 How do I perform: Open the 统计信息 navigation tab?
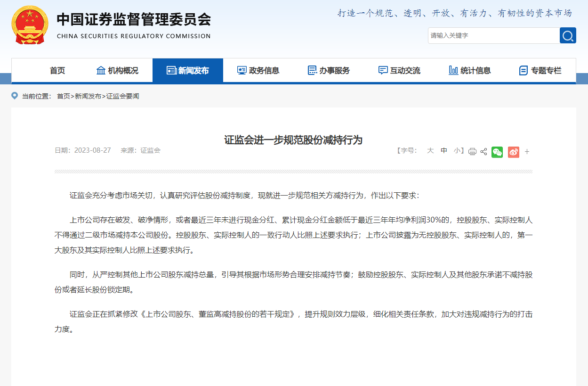470,71
